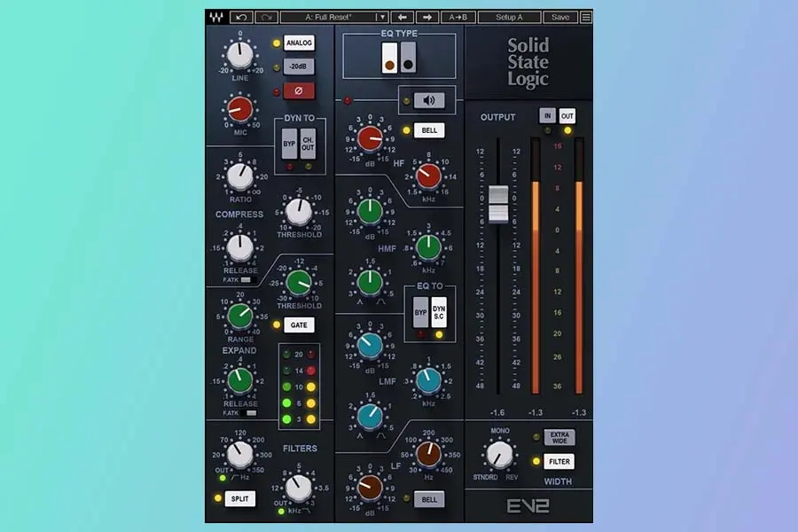Toggle EQ TO BYP switch

420,312
